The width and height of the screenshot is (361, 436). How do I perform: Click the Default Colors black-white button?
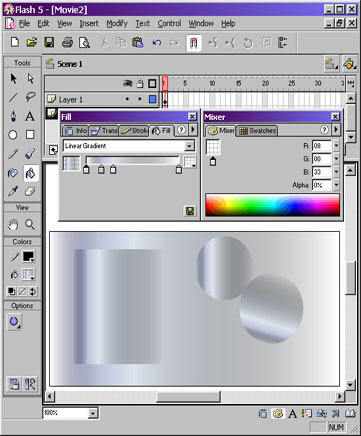coord(11,292)
